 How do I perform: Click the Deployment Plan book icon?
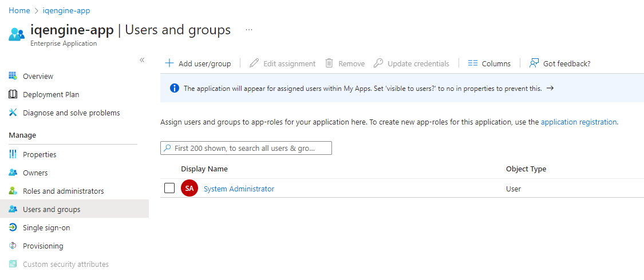tap(13, 94)
